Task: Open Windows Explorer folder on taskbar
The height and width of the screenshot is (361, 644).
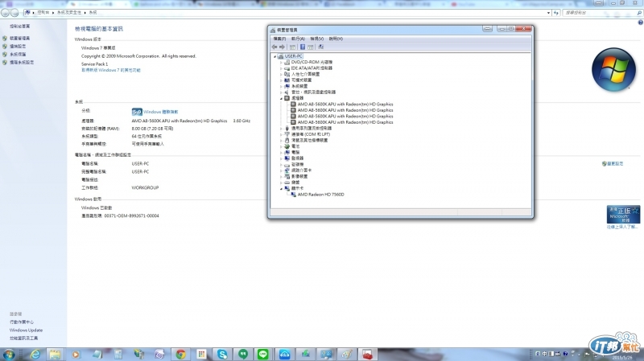Action: pyautogui.click(x=55, y=354)
